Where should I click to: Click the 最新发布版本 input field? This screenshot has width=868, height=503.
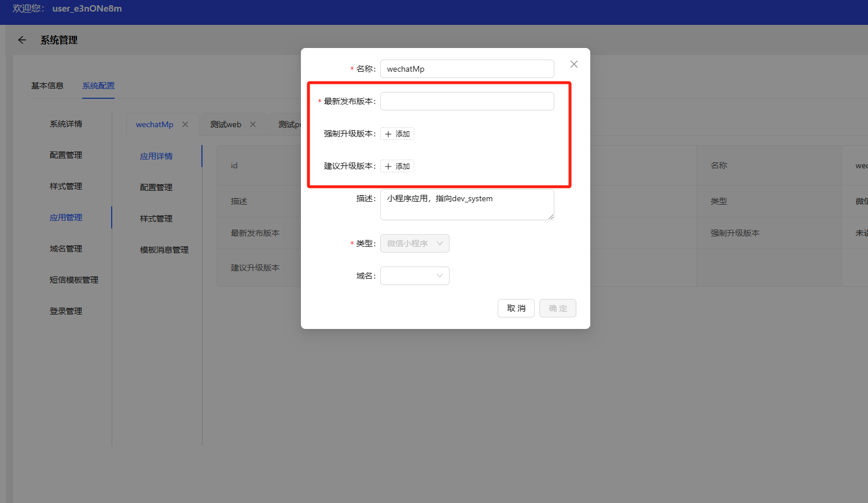click(x=466, y=101)
